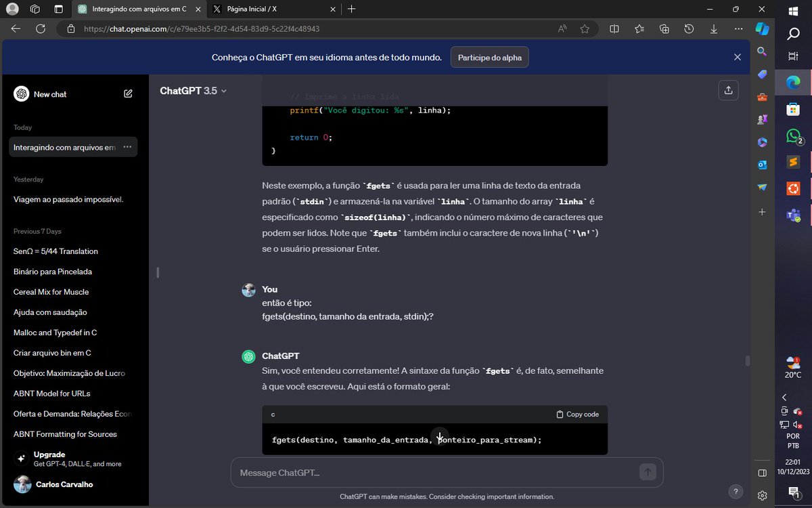Switch to the Página Inicial / X tab

click(273, 9)
